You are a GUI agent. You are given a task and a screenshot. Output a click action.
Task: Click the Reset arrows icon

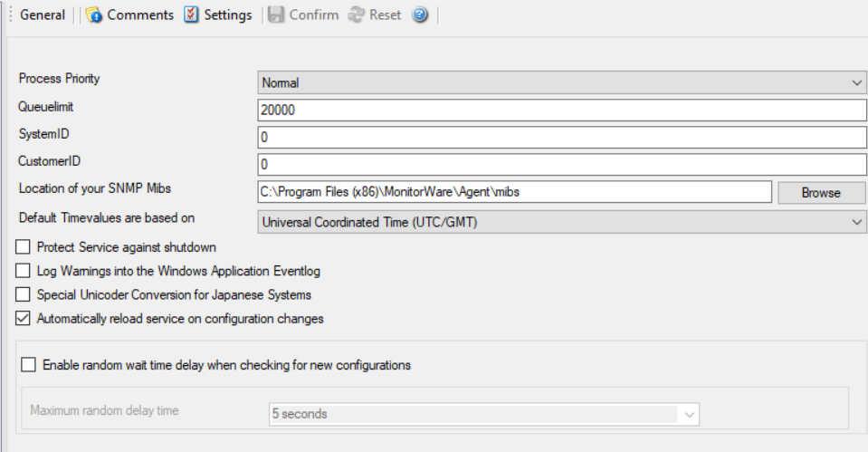(x=356, y=15)
